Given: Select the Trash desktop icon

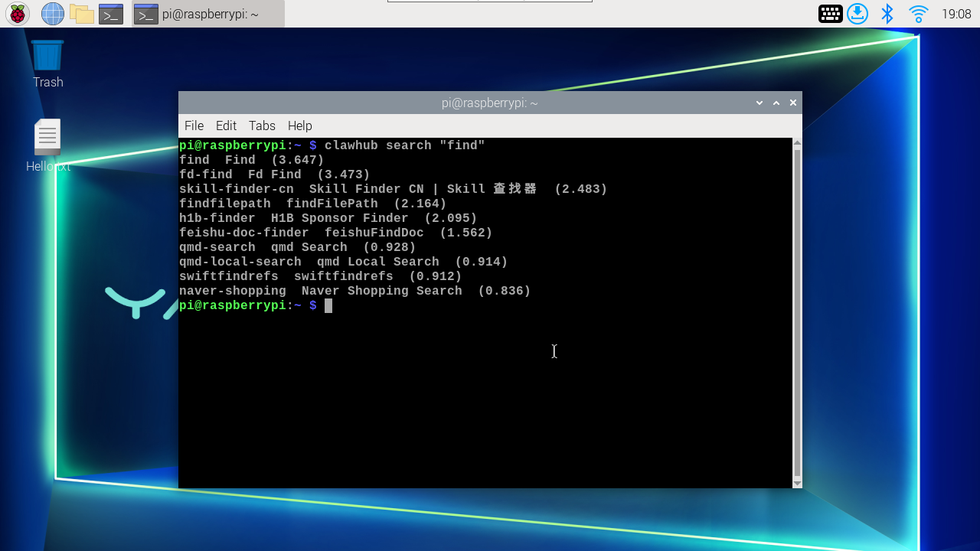Looking at the screenshot, I should [47, 64].
